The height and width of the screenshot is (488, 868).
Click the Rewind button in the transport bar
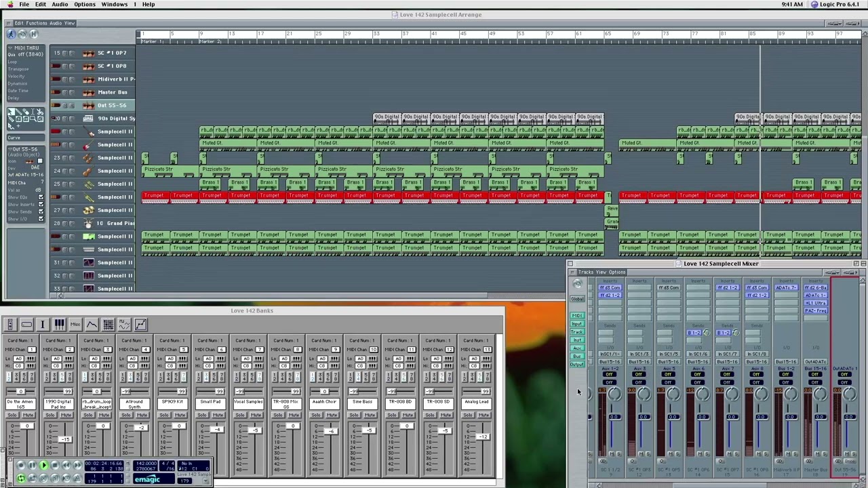[x=66, y=465]
